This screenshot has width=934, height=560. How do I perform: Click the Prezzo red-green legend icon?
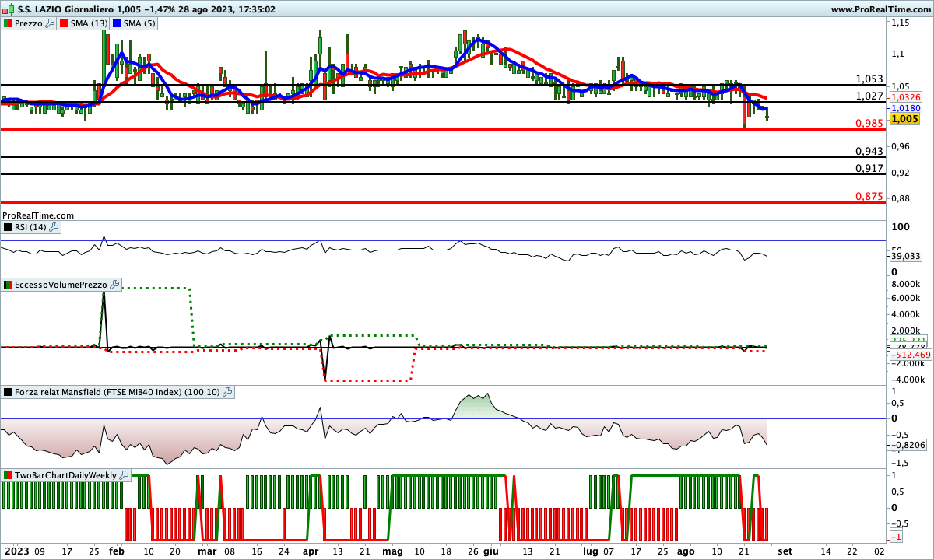point(8,23)
